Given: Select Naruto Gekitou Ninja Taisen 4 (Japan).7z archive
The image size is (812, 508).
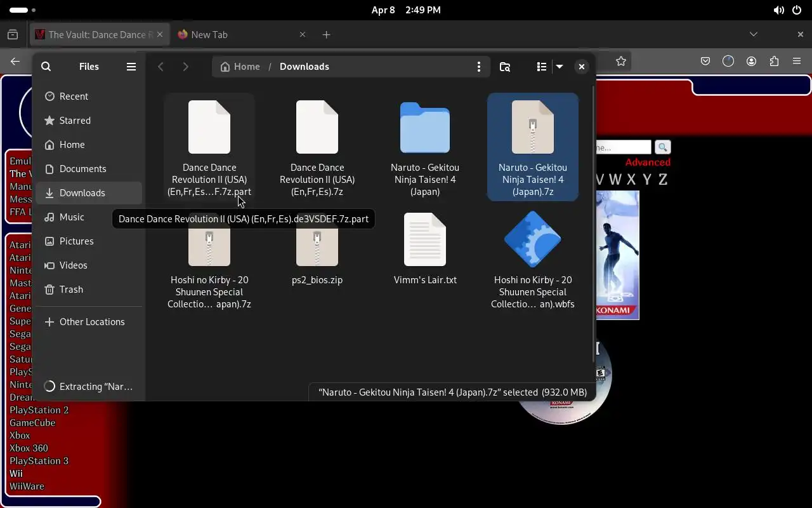Looking at the screenshot, I should (533, 148).
